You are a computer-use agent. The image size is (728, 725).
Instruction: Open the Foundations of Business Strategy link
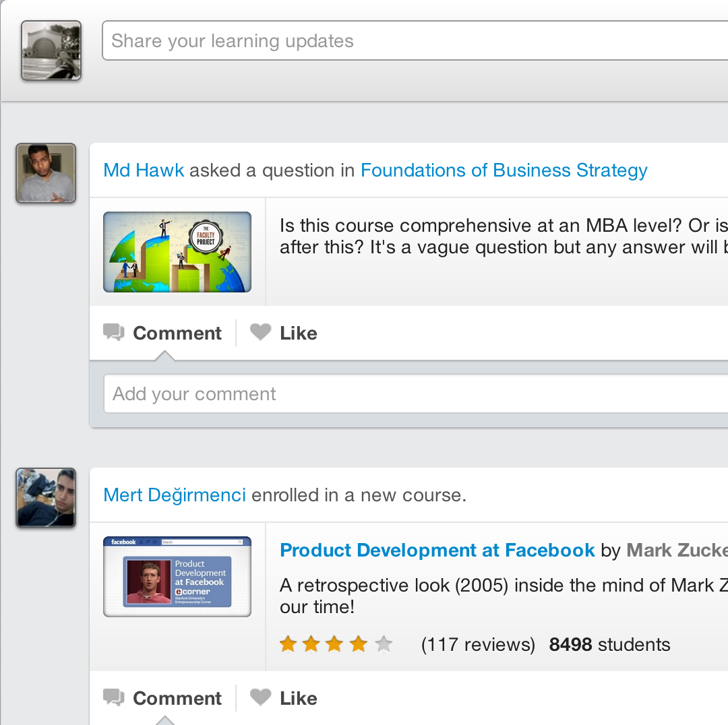pyautogui.click(x=504, y=170)
